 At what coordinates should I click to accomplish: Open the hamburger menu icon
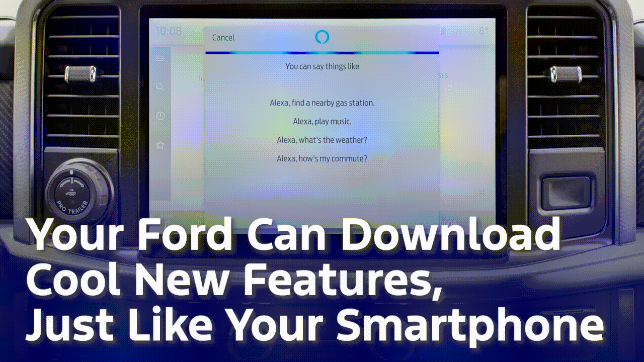(x=160, y=58)
